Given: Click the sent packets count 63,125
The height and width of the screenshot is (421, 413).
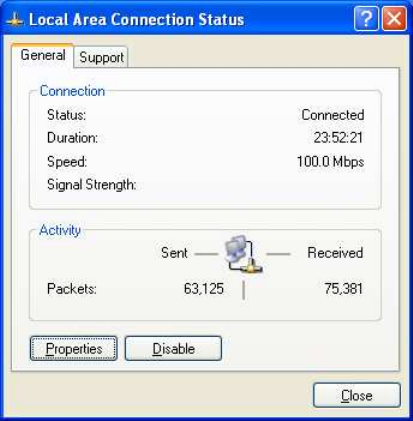Looking at the screenshot, I should 204,288.
